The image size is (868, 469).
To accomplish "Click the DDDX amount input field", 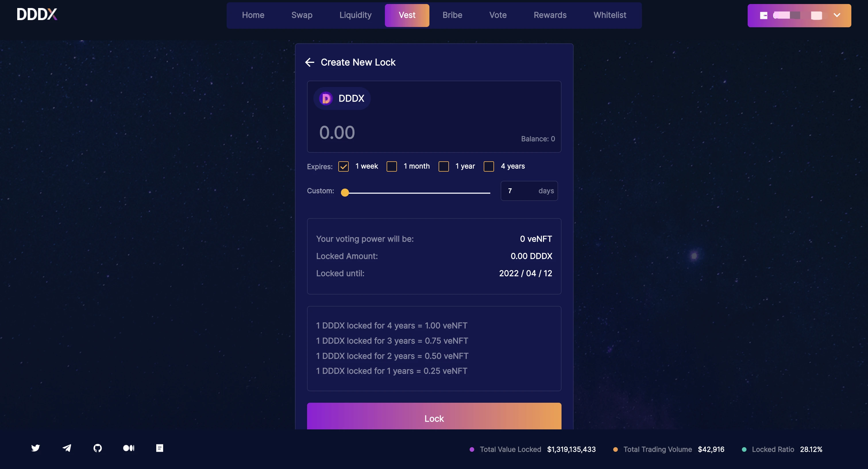I will [434, 132].
